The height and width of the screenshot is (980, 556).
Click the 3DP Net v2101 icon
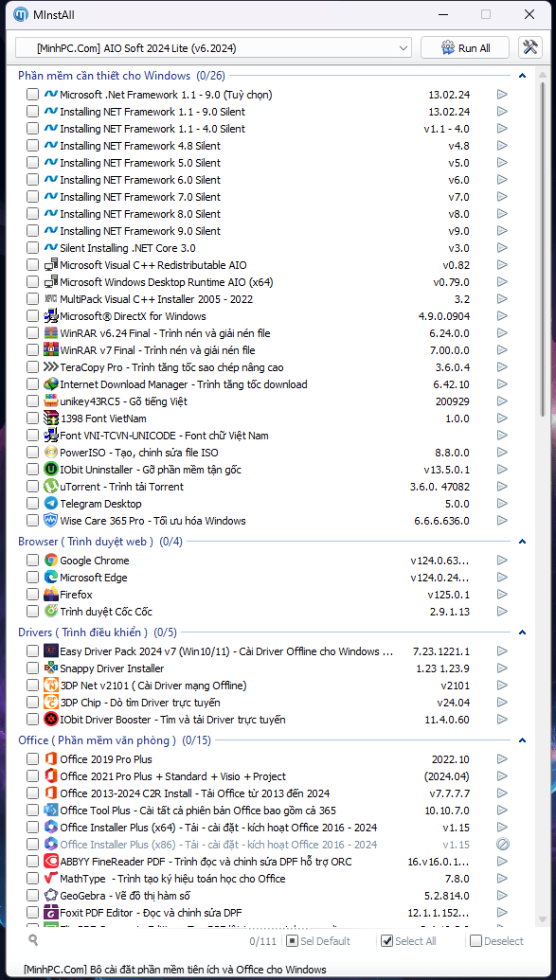50,686
